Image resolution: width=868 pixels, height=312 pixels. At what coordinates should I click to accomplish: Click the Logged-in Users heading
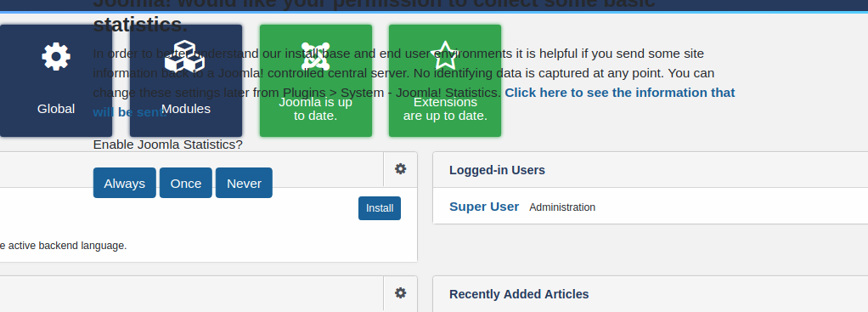(497, 170)
